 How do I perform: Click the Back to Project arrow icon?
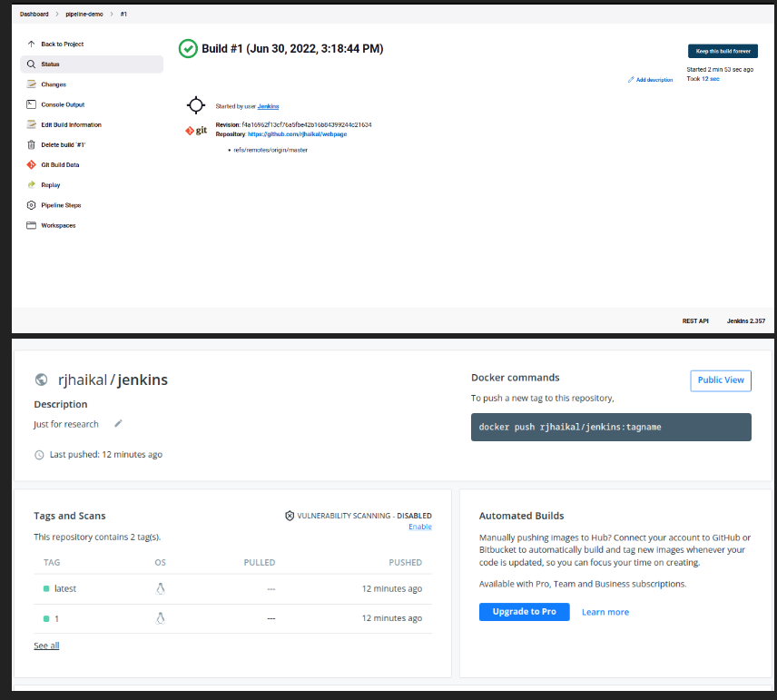tap(31, 44)
